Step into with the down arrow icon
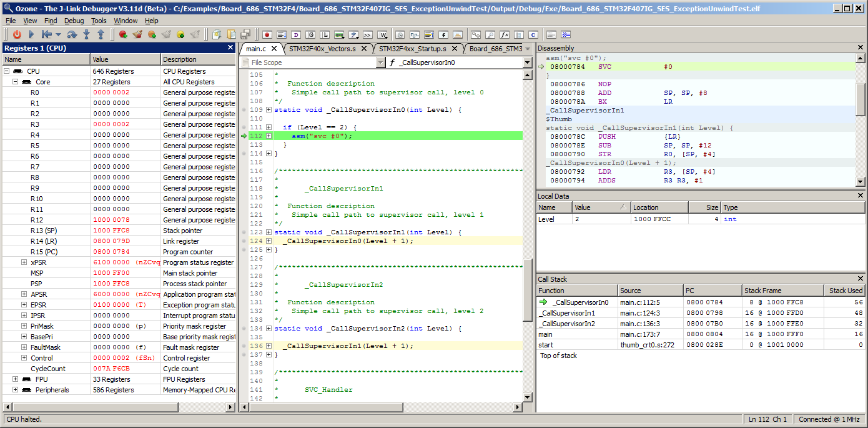 coord(87,34)
